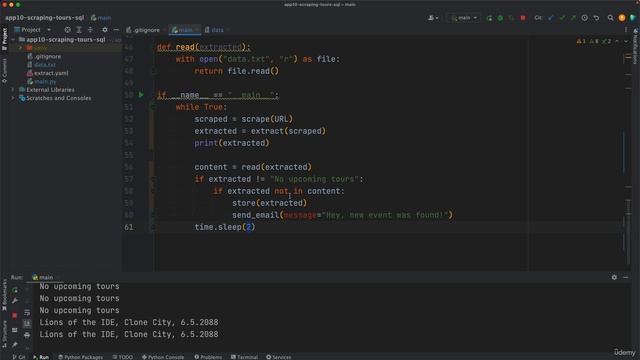The image size is (640, 360).
Task: Click Collapse All icon in Project panel
Action: coord(90,30)
